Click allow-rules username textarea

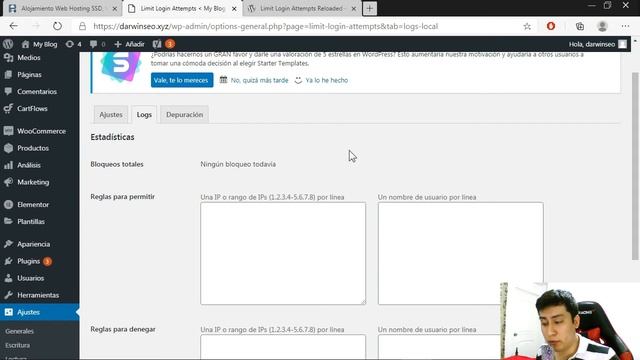coord(460,253)
